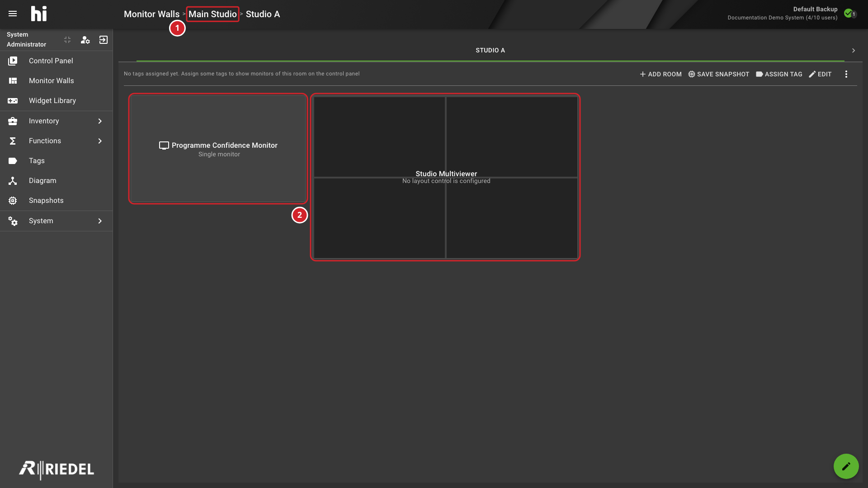Click the Diagram sidebar label
The image size is (868, 488).
click(42, 180)
